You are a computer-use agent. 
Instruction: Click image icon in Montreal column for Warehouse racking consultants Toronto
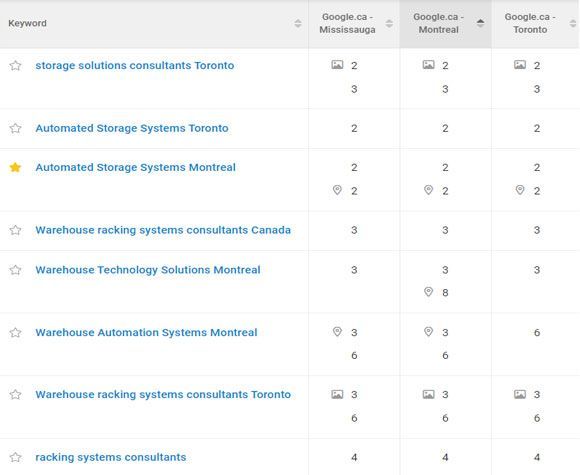pyautogui.click(x=428, y=394)
